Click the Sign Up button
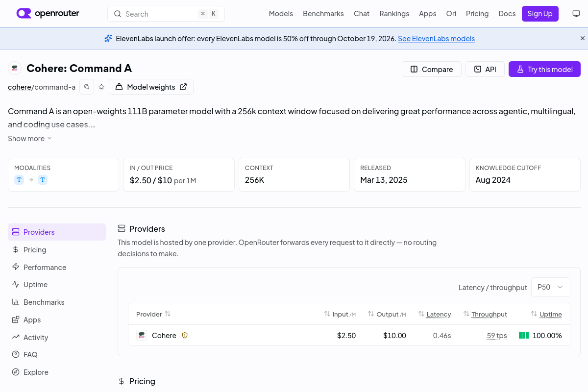 [540, 14]
